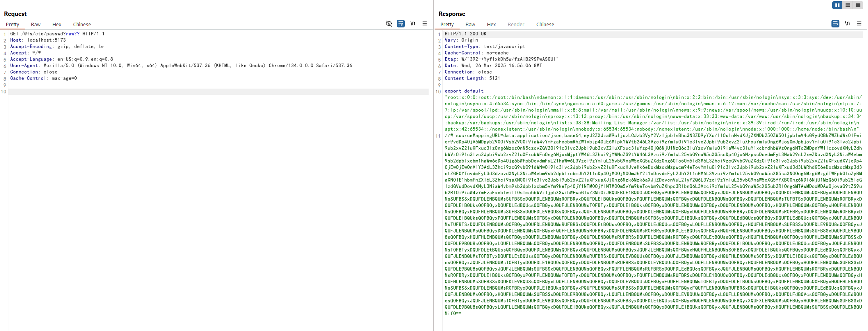Click Content-Type: text/javascript response header
This screenshot has height=331, width=868.
[x=485, y=46]
